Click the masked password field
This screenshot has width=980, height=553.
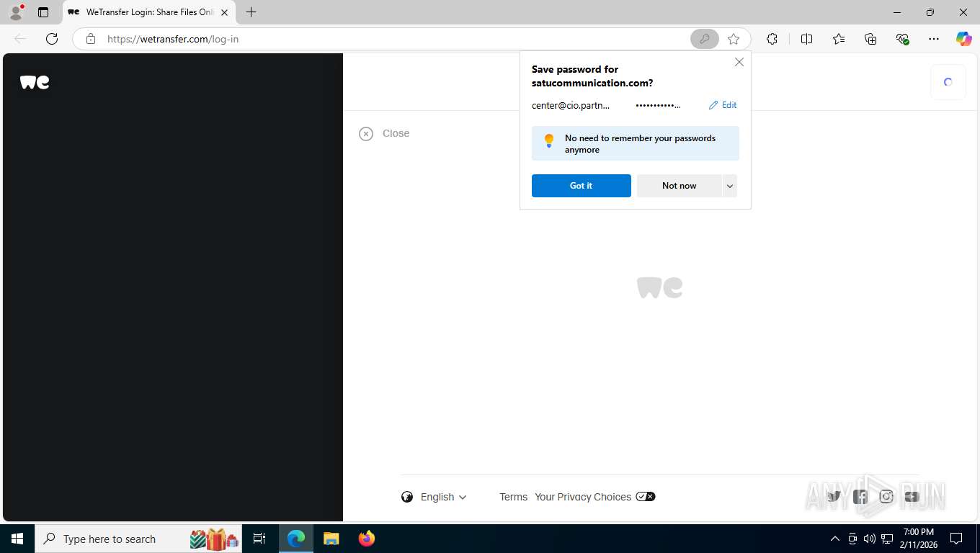(658, 105)
